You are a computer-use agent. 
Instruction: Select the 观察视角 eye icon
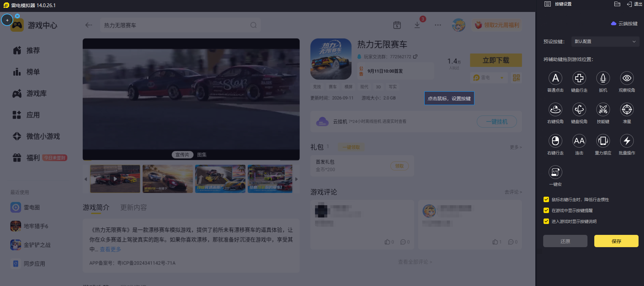(627, 78)
